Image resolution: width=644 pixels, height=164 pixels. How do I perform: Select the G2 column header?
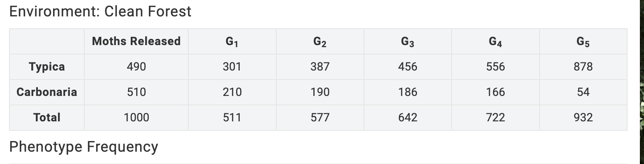pos(320,42)
